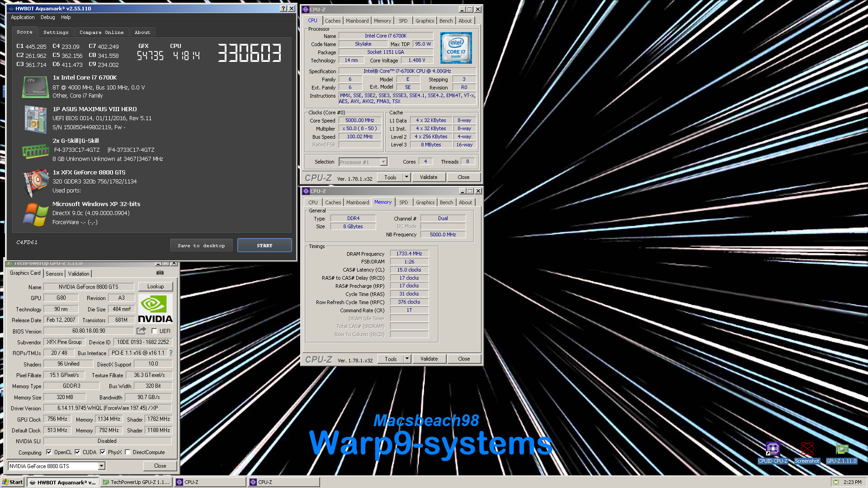Open the Help menu in Aquamark

66,17
